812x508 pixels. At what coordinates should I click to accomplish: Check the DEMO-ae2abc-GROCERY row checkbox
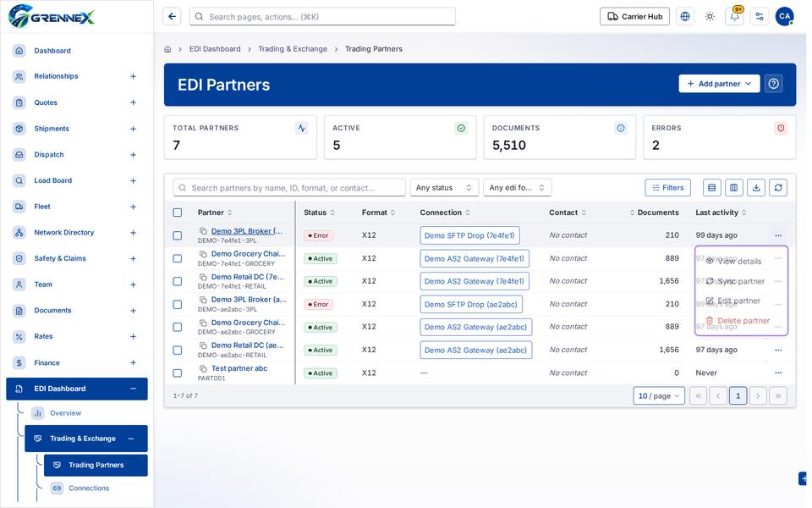click(178, 327)
